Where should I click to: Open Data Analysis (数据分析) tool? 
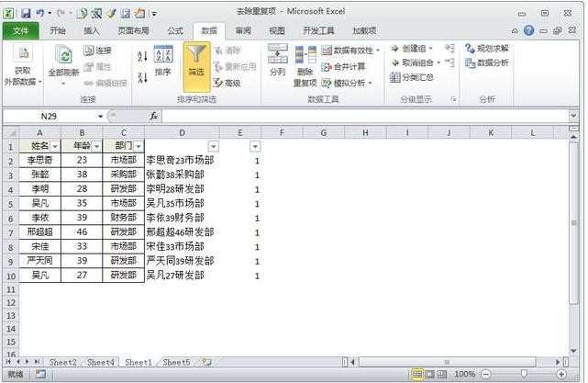pyautogui.click(x=487, y=62)
